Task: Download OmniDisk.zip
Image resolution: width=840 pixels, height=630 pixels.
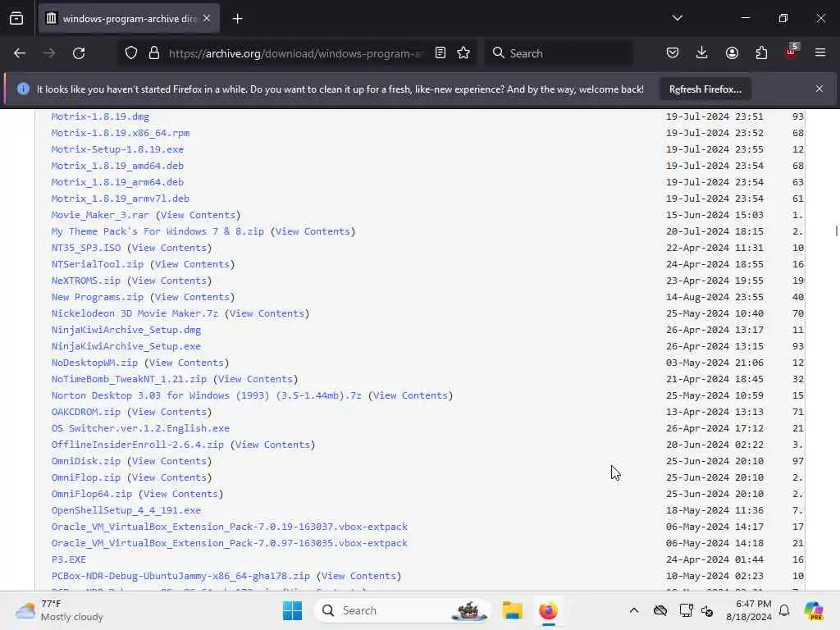Action: tap(85, 461)
